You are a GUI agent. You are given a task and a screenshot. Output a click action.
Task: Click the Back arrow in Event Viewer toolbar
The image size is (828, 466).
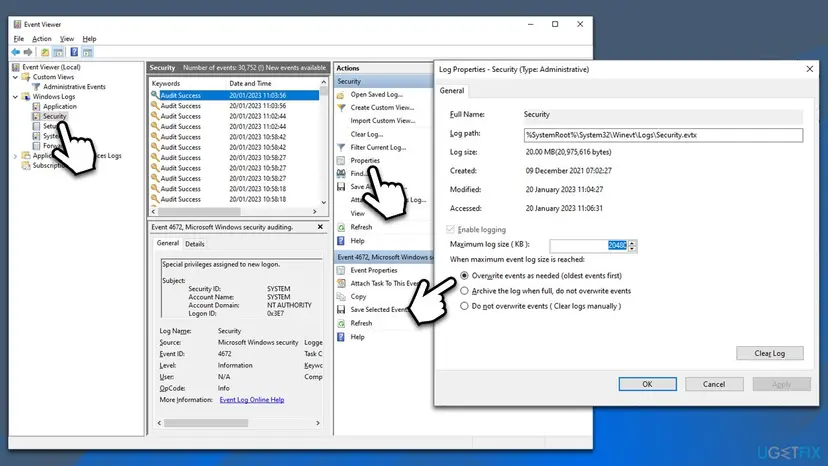click(15, 52)
